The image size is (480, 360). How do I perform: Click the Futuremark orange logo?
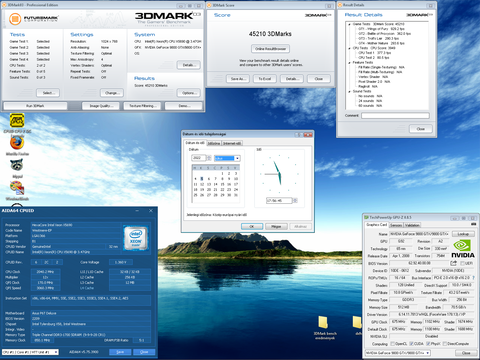point(15,19)
